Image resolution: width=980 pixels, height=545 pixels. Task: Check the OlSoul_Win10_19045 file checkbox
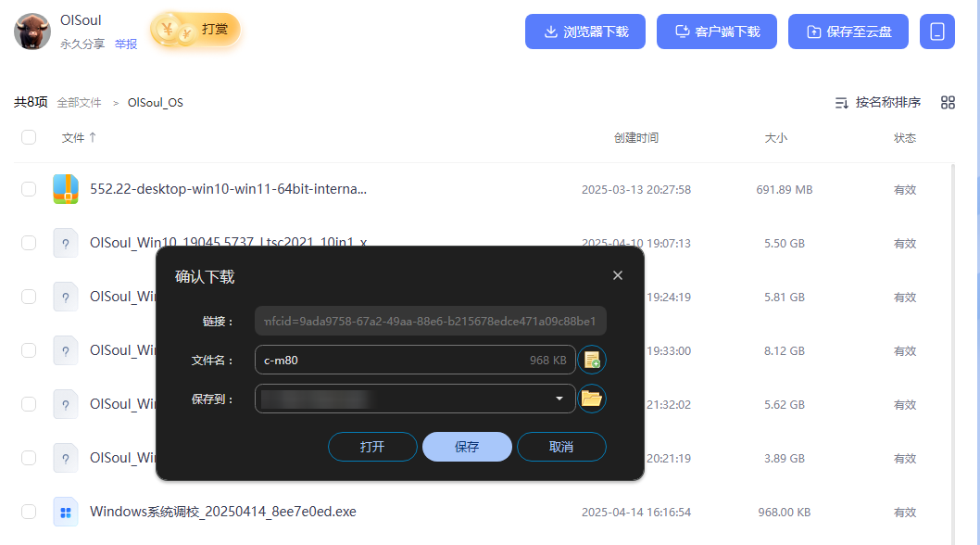coord(29,243)
